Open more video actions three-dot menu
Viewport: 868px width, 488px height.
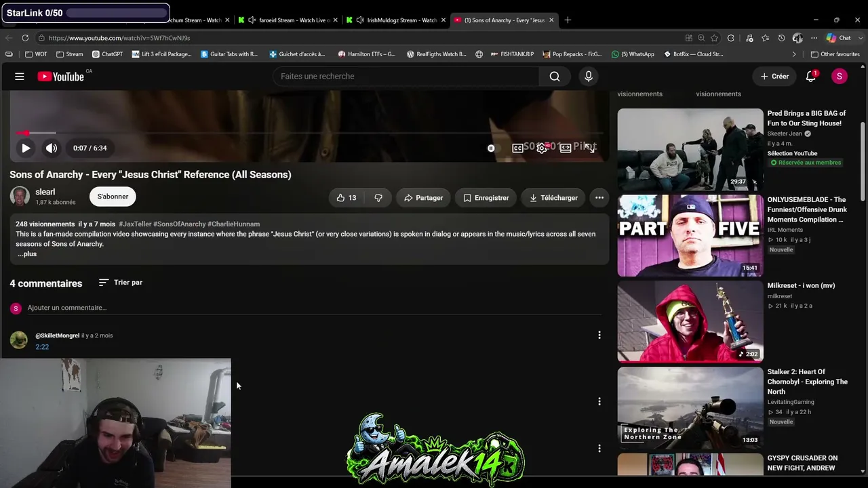click(599, 198)
